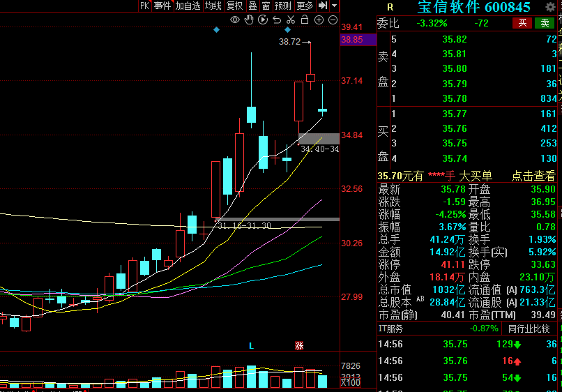Screen dimensions: 562x392
Task: Open settings gear beside 宝信软件 600845
Action: pyautogui.click(x=550, y=7)
